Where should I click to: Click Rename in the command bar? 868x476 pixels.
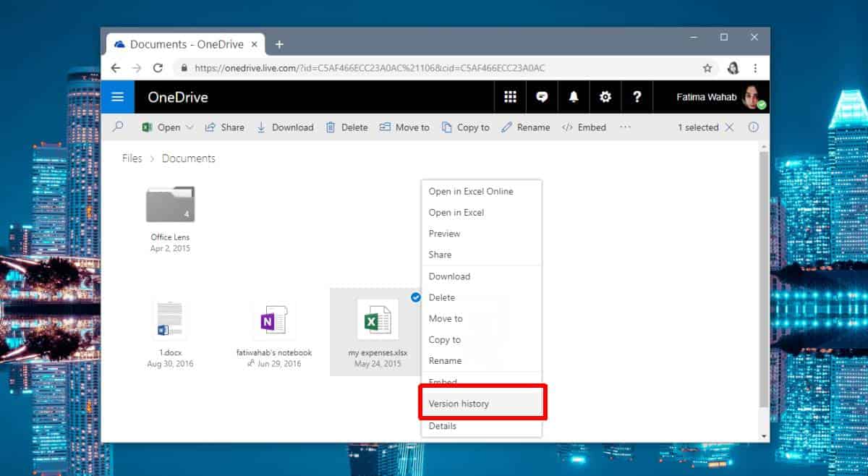(526, 127)
